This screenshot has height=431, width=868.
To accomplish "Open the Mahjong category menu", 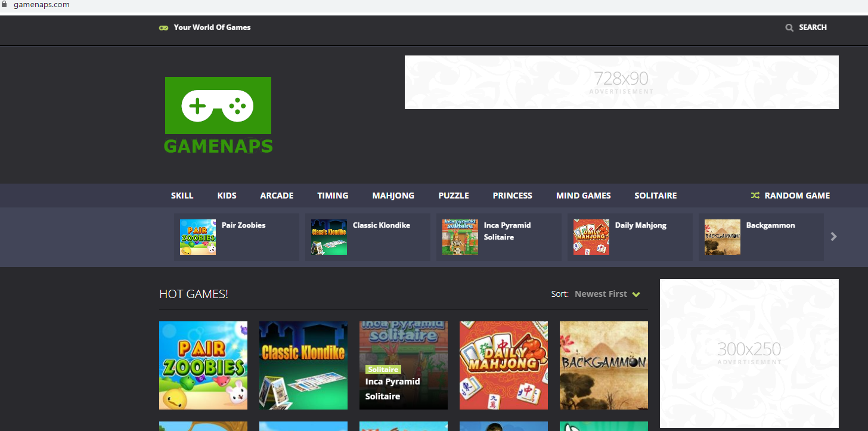I will (393, 196).
